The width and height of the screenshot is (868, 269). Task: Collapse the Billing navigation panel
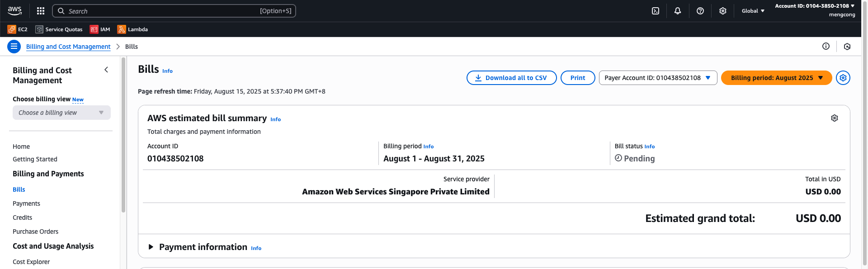(106, 70)
